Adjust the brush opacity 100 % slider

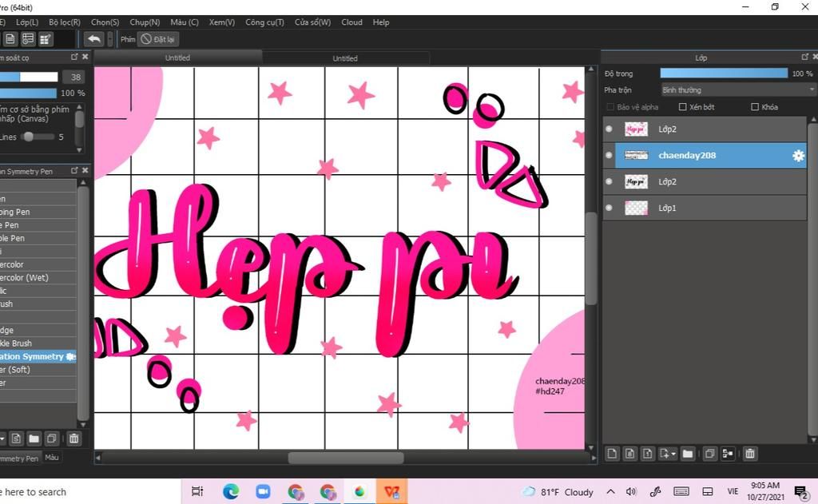28,93
